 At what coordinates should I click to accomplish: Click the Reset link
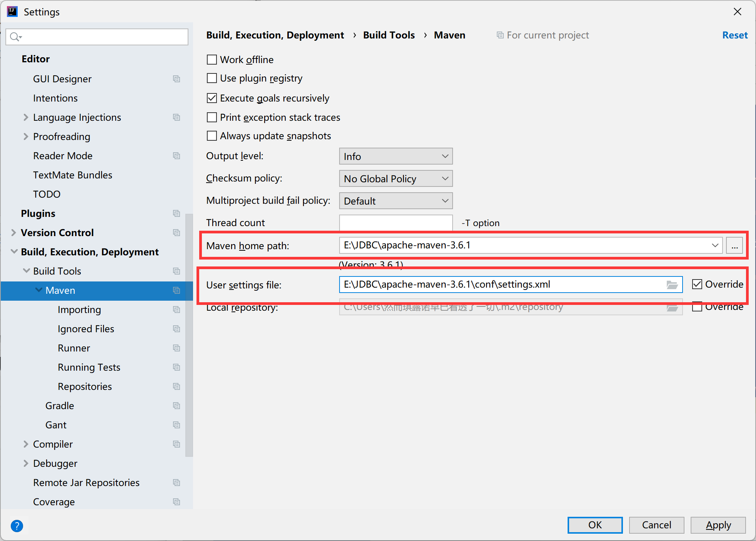coord(734,35)
